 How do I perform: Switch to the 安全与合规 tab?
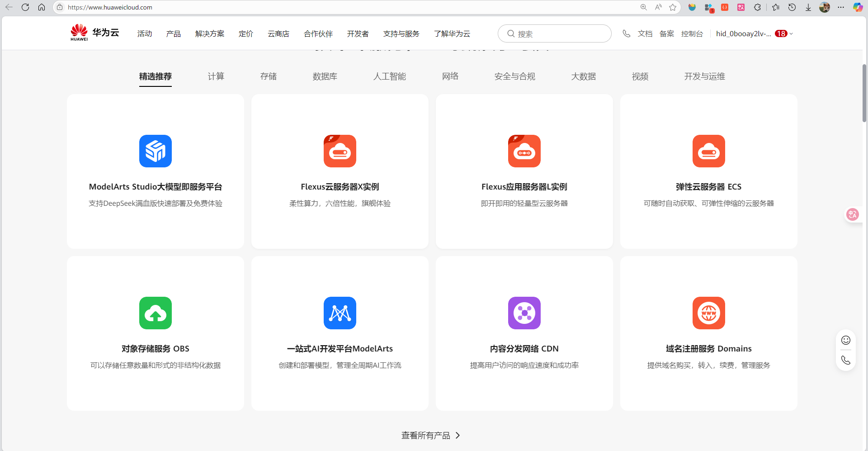click(515, 76)
